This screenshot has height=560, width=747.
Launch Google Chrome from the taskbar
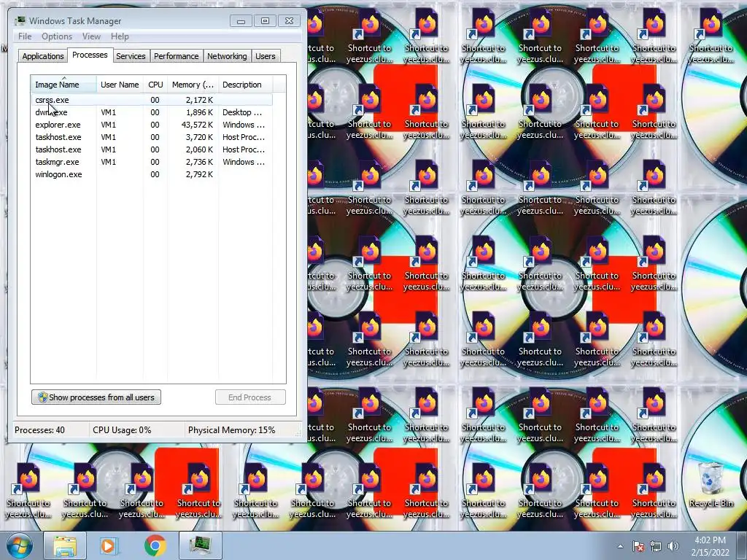(x=155, y=545)
